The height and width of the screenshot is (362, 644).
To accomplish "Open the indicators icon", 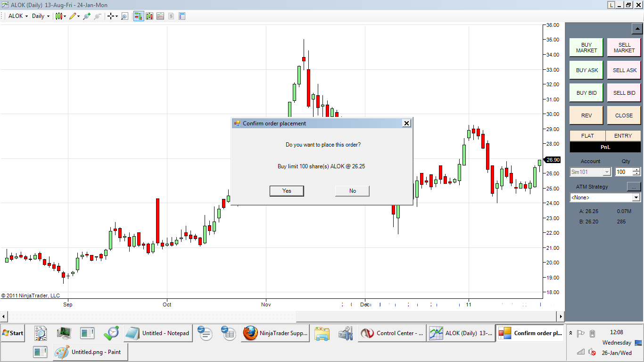I will click(160, 16).
